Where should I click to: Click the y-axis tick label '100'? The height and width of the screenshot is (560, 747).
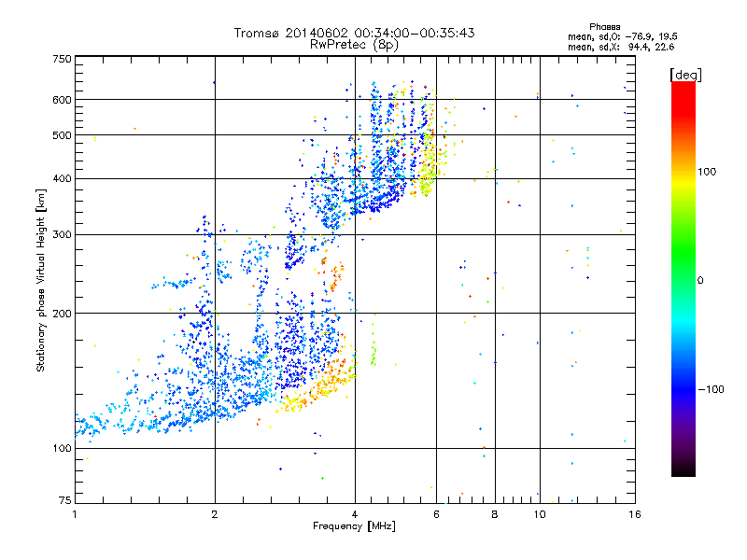(63, 448)
